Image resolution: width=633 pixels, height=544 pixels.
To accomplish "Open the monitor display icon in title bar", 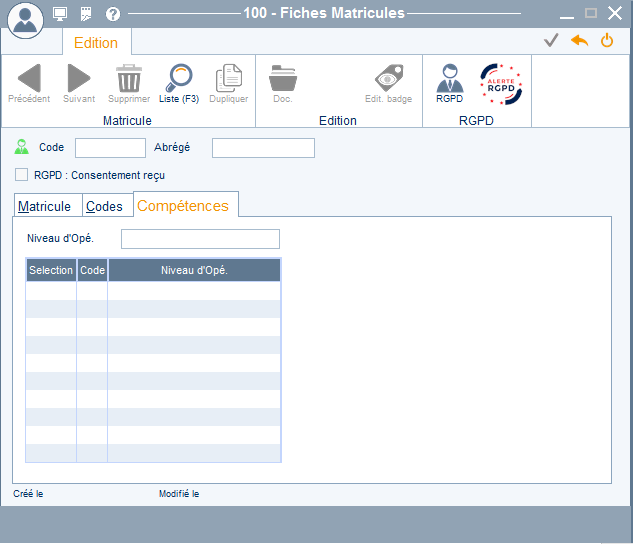I will pos(60,14).
